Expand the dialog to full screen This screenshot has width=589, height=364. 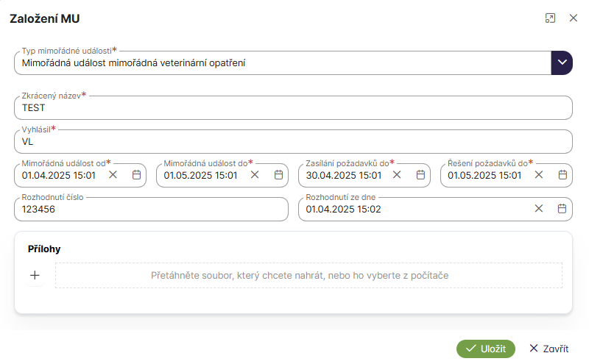coord(550,18)
